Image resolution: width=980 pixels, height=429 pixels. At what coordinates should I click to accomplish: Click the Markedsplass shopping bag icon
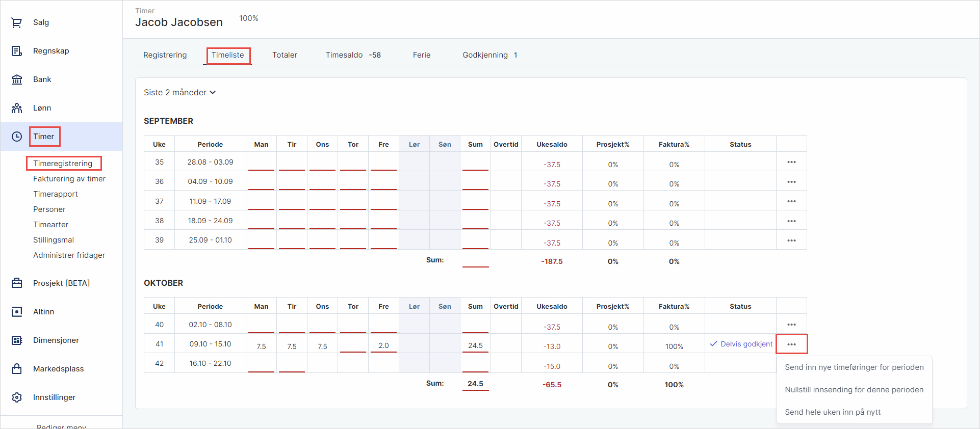(x=17, y=369)
